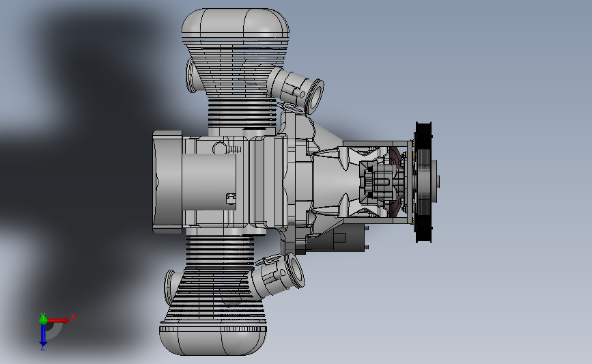Click the blue Z axis of the triad
The height and width of the screenshot is (364, 592).
[43, 335]
